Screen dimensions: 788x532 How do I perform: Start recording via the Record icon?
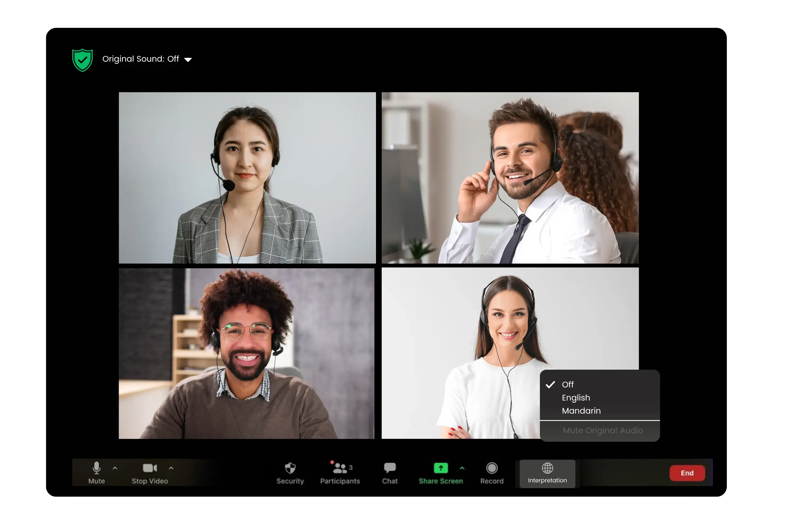pos(492,468)
